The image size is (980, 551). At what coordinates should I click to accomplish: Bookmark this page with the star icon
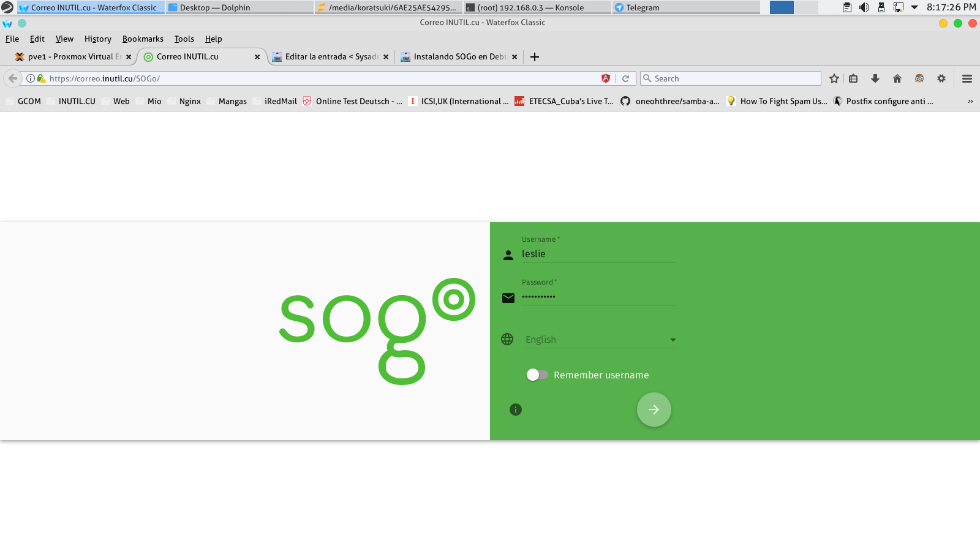[834, 78]
